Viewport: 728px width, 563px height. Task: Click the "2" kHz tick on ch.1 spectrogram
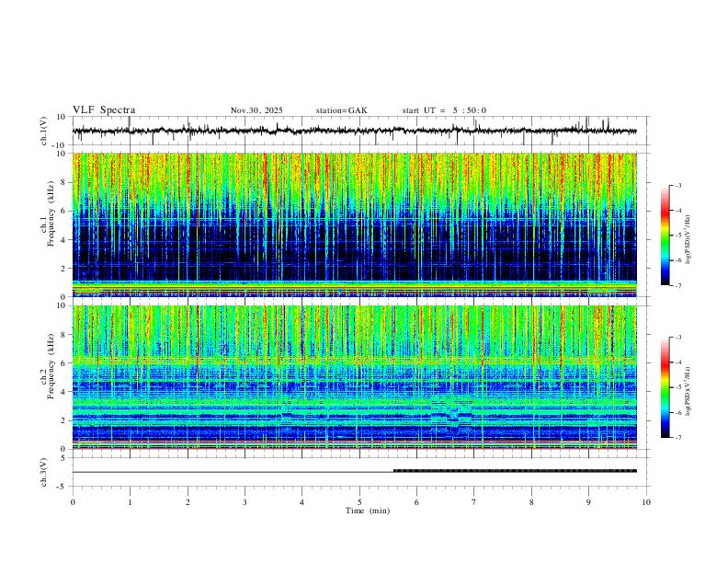click(64, 269)
